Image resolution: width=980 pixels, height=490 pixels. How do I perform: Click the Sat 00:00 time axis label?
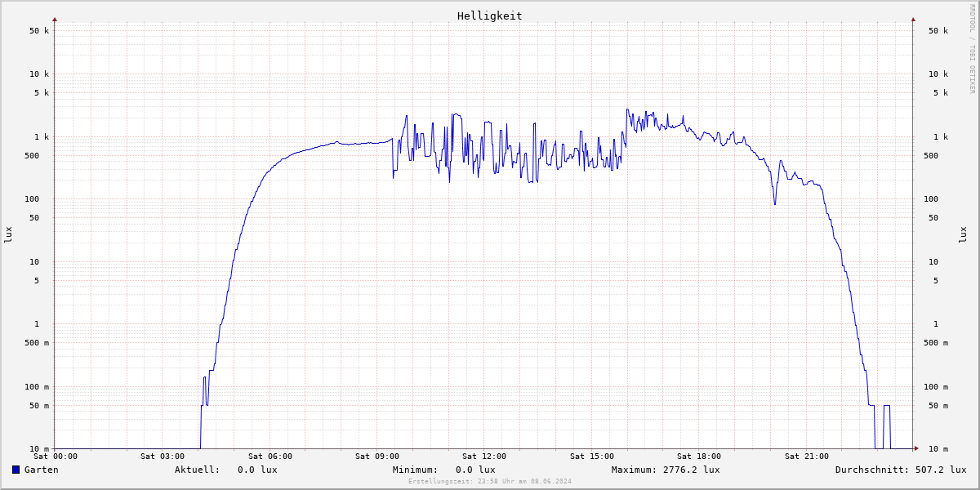pyautogui.click(x=56, y=457)
